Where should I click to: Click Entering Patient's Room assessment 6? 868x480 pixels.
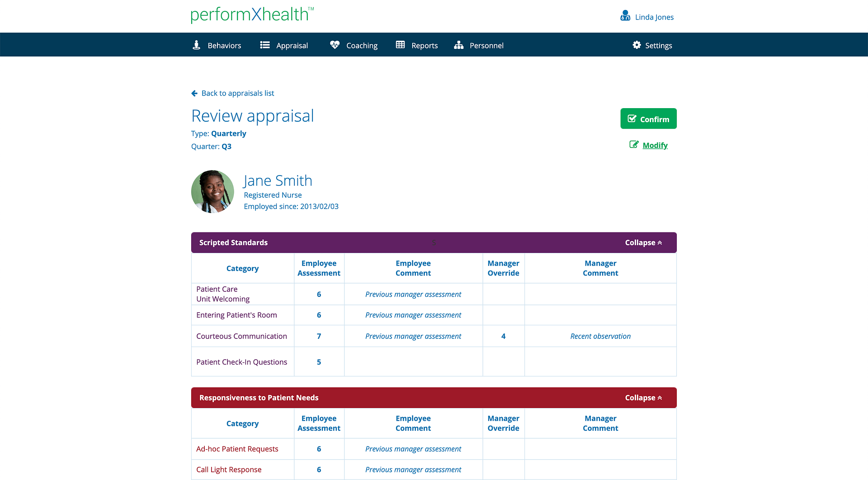pos(319,315)
